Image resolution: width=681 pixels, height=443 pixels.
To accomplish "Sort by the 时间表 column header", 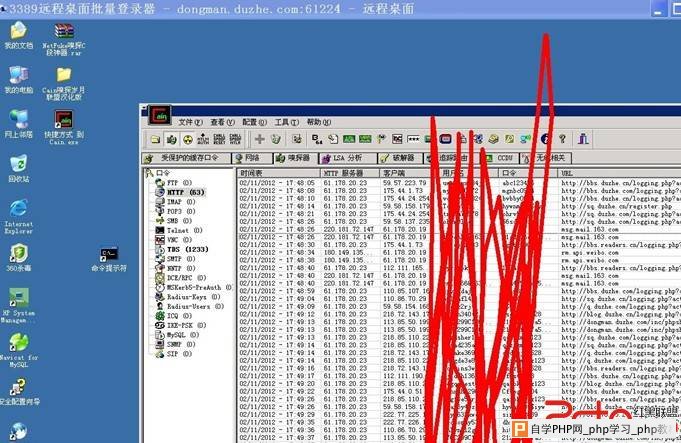I will pyautogui.click(x=279, y=173).
